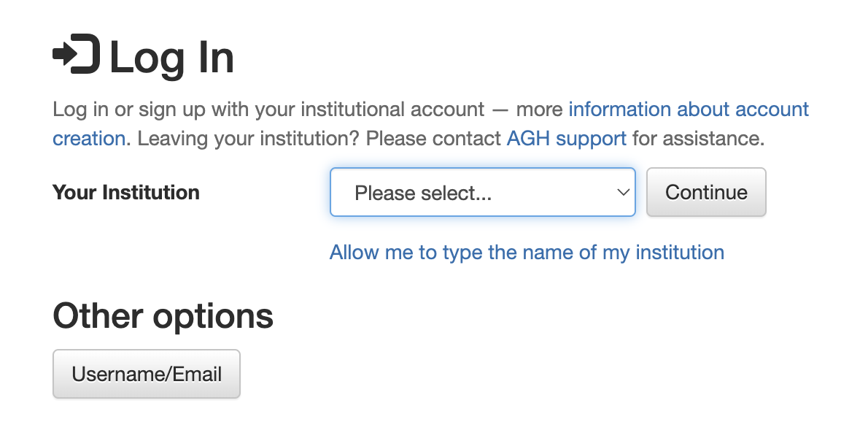Contact AGH support via the link
The width and height of the screenshot is (868, 441).
click(566, 139)
